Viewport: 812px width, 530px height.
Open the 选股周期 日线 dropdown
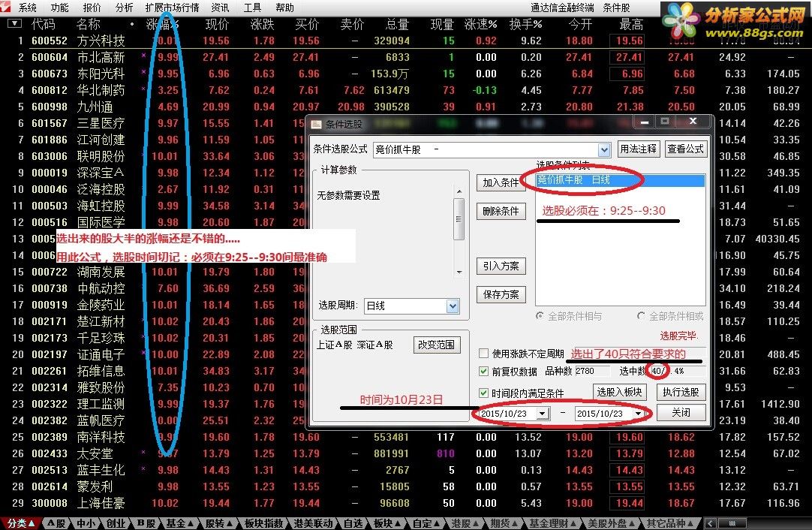point(452,306)
